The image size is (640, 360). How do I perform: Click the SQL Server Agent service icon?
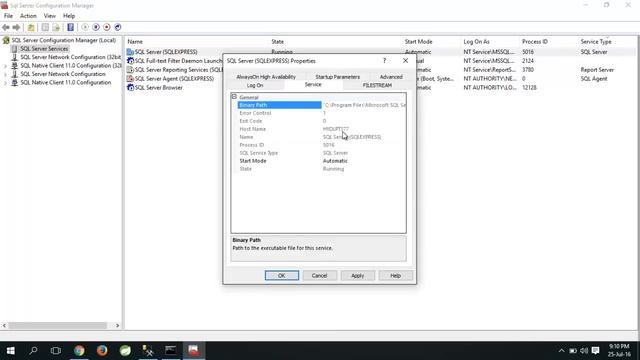pyautogui.click(x=130, y=79)
